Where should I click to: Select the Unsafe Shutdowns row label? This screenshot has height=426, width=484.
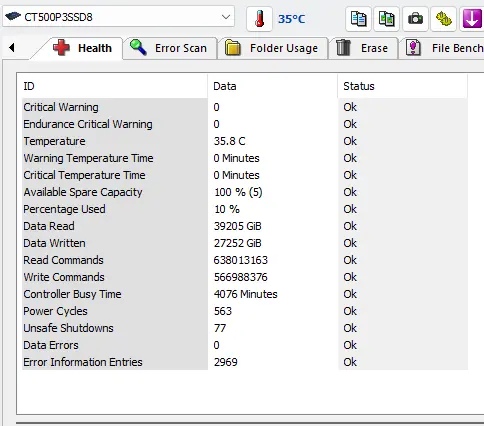(x=68, y=328)
